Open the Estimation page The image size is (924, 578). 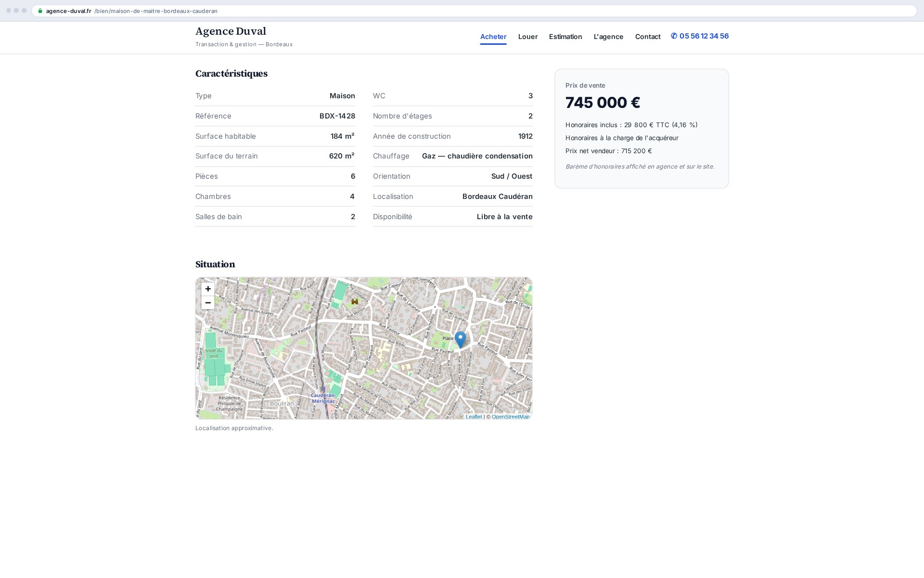click(565, 37)
